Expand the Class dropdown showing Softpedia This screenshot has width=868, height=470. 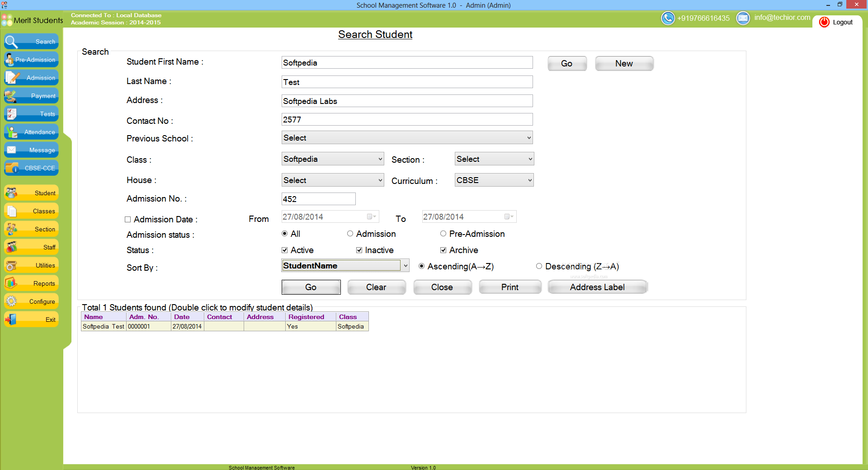coord(333,159)
